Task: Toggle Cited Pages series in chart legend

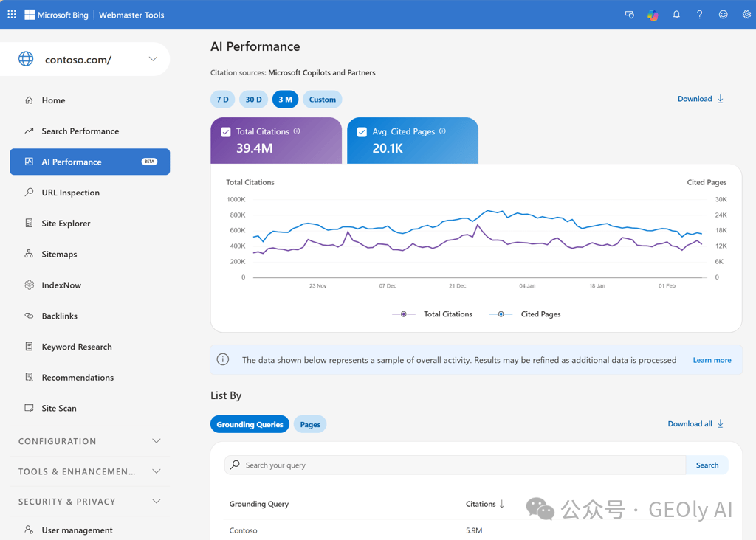Action: point(525,314)
